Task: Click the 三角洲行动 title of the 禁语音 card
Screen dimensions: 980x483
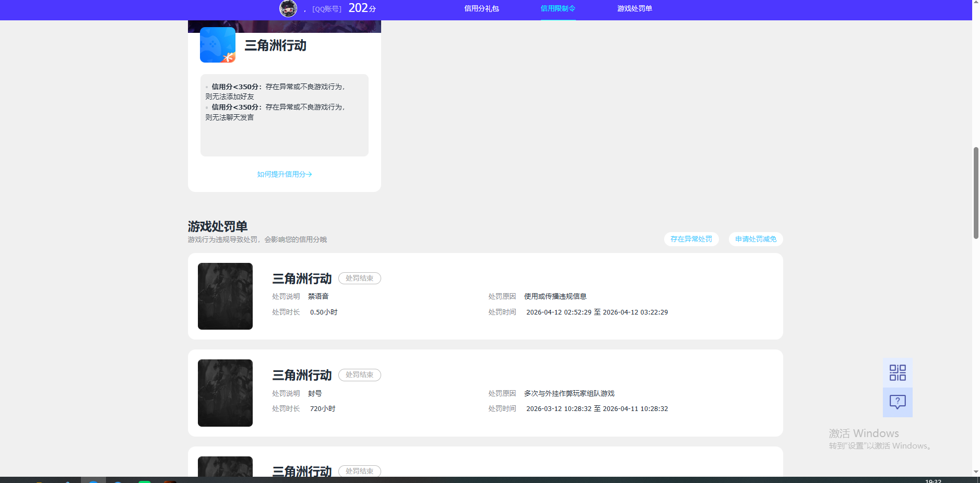Action: (302, 279)
